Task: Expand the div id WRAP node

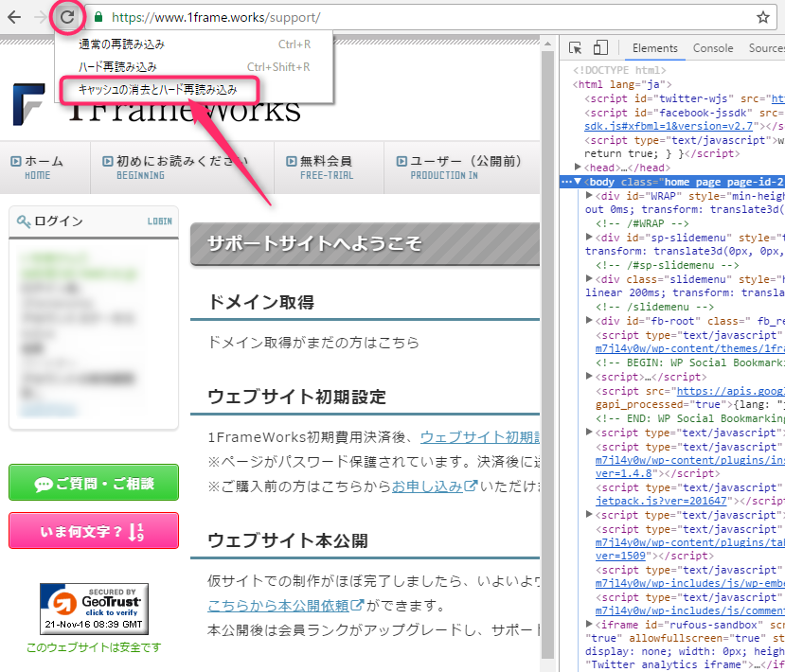Action: pos(589,195)
